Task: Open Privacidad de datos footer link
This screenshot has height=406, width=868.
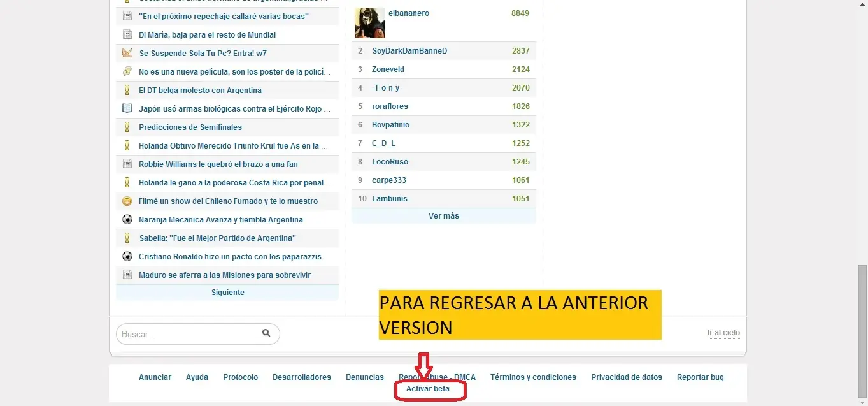Action: click(627, 377)
